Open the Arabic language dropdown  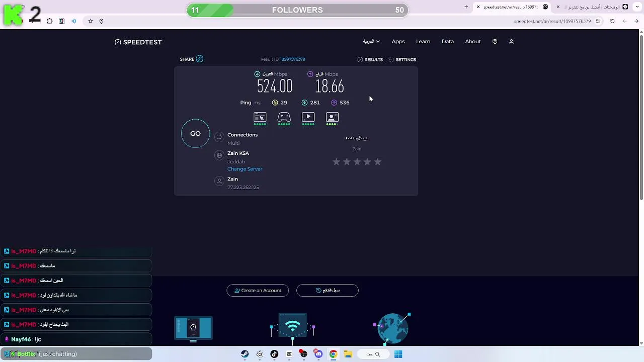pyautogui.click(x=371, y=41)
